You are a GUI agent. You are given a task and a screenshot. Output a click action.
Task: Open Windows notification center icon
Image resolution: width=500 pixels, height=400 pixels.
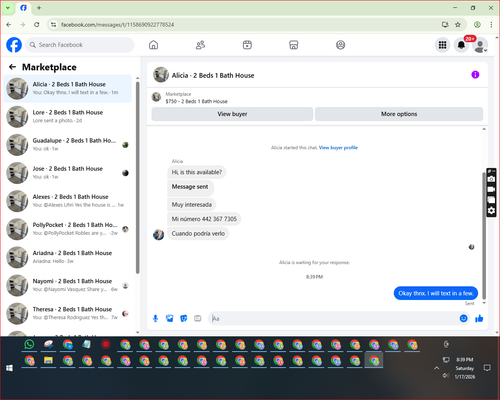tap(487, 368)
